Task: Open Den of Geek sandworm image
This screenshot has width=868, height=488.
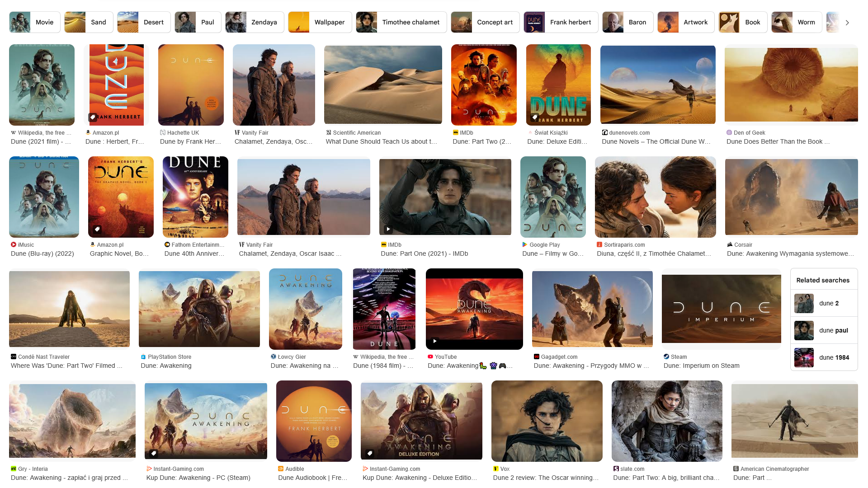Action: pyautogui.click(x=791, y=84)
